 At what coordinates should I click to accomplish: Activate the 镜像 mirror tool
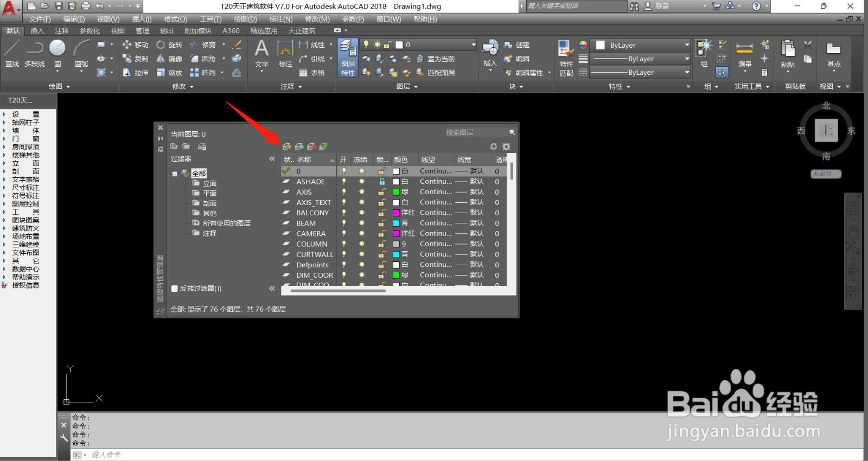pos(169,59)
